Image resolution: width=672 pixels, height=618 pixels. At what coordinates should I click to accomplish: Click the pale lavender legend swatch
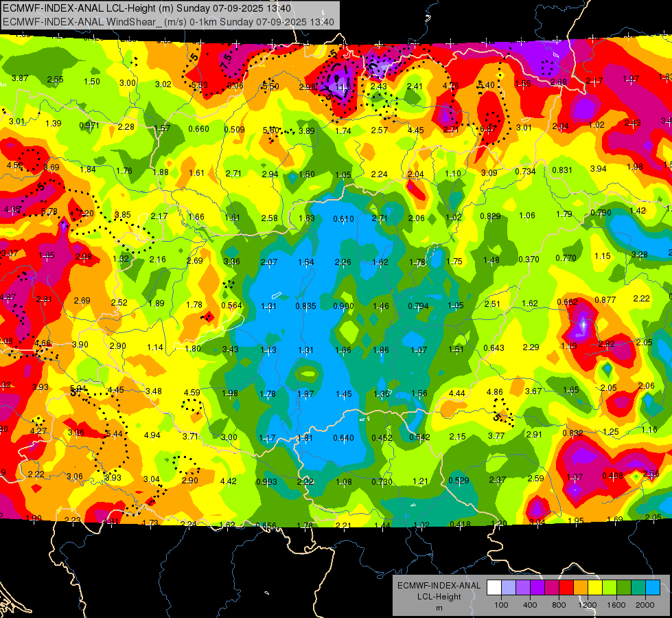(509, 588)
